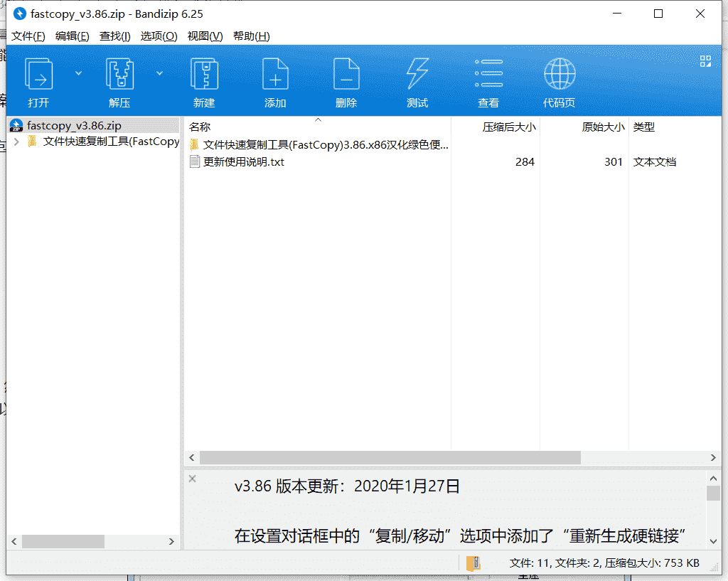Viewport: 728px width, 581px height.
Task: Close the comment preview pane with X
Action: pyautogui.click(x=192, y=479)
